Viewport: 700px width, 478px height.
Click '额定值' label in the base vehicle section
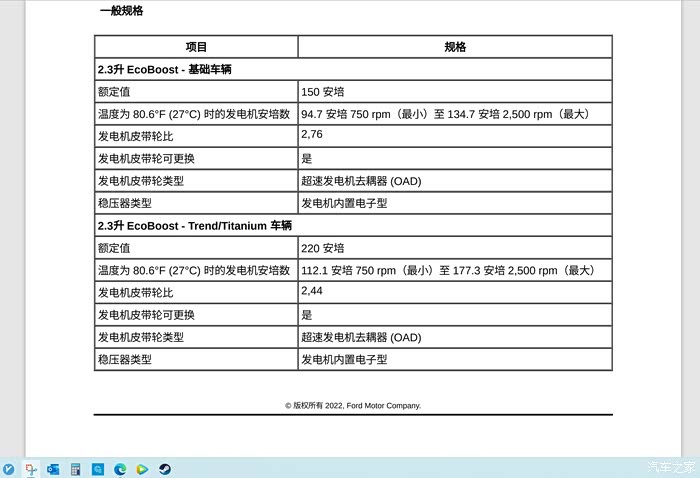click(x=114, y=92)
